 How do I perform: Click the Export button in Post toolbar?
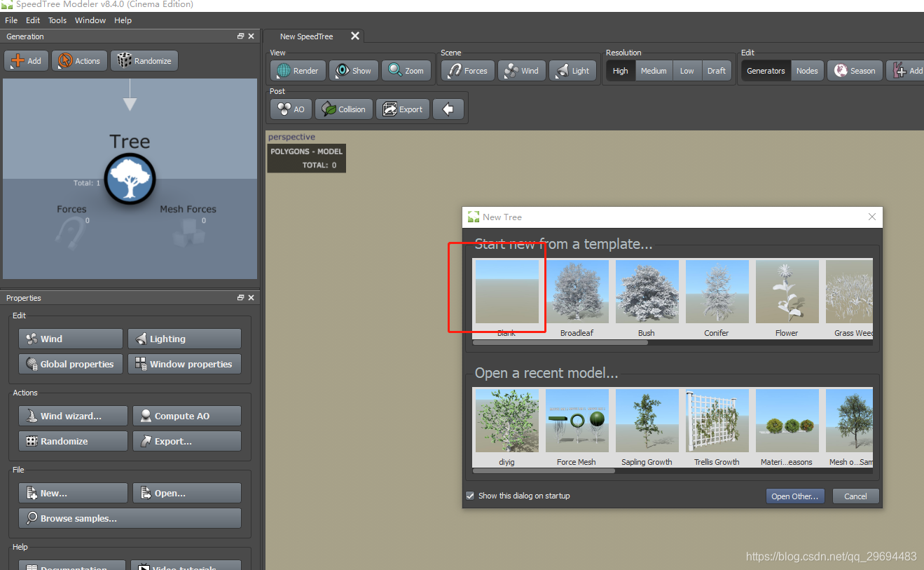(402, 109)
